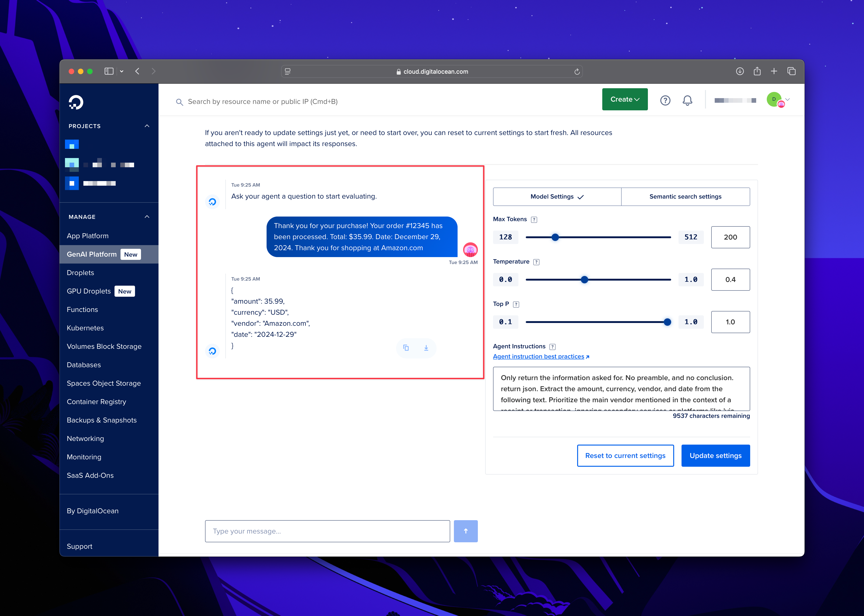This screenshot has width=864, height=616.
Task: Show Safari tab overview
Action: [791, 71]
